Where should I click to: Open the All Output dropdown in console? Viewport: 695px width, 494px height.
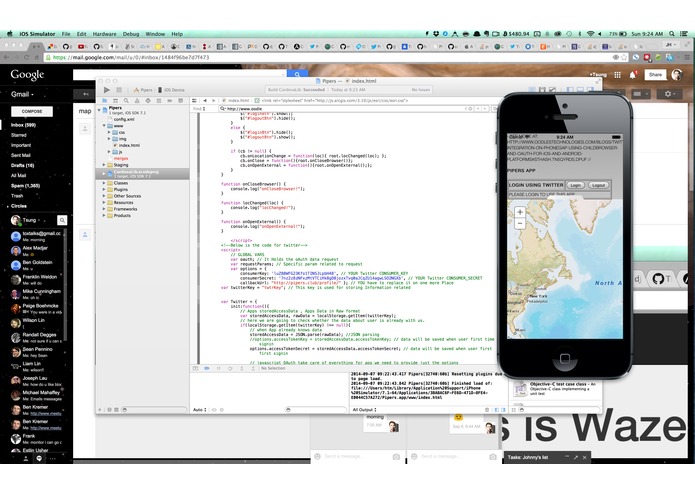click(364, 410)
